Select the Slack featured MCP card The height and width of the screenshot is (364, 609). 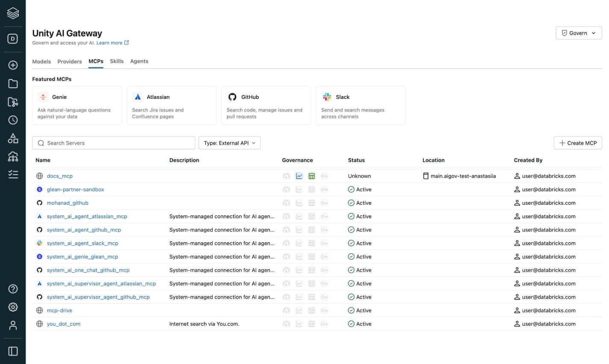pyautogui.click(x=361, y=106)
